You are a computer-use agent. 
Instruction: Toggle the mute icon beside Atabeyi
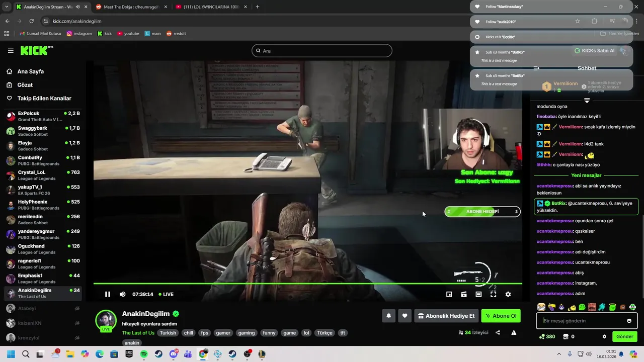pos(77,308)
